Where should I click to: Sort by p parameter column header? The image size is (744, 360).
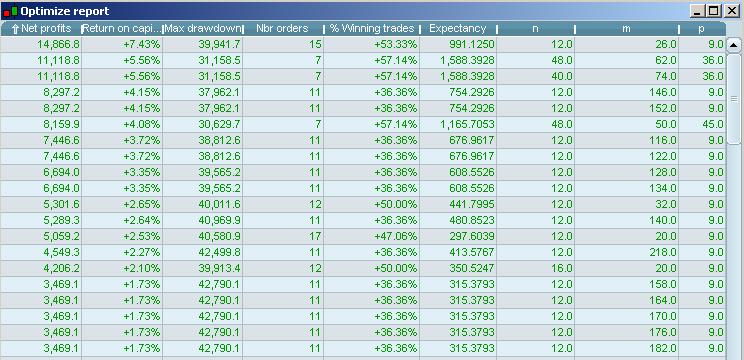(702, 28)
